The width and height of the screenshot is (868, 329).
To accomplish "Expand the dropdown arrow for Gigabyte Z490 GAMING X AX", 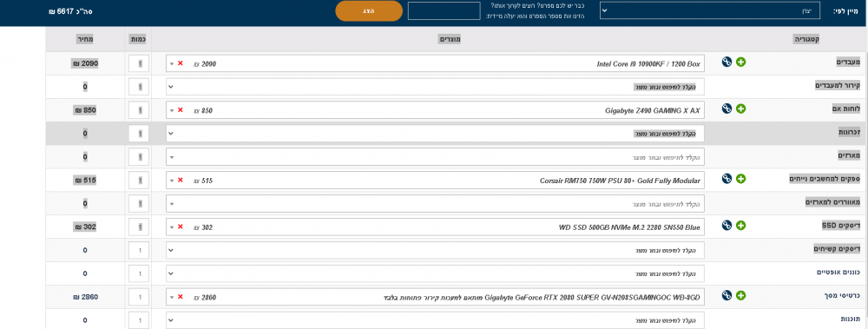I will (x=172, y=111).
